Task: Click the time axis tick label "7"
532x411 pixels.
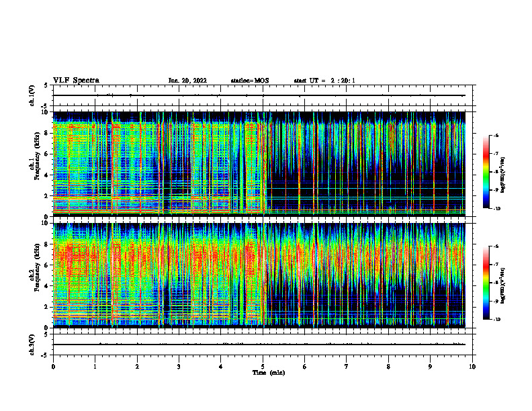Action: click(347, 367)
